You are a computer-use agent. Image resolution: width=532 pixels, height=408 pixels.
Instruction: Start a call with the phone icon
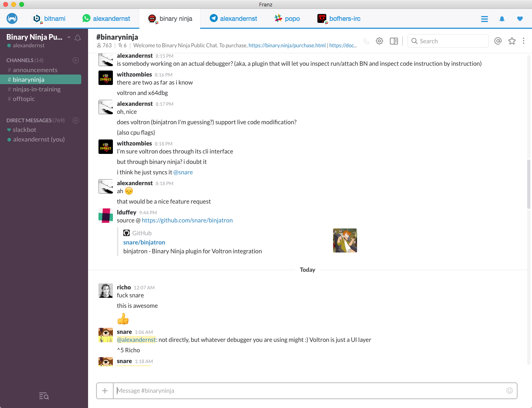pyautogui.click(x=366, y=41)
